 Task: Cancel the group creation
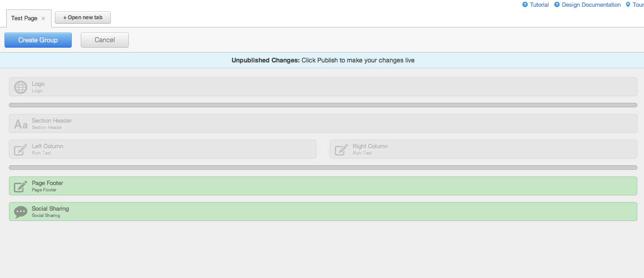pyautogui.click(x=105, y=40)
